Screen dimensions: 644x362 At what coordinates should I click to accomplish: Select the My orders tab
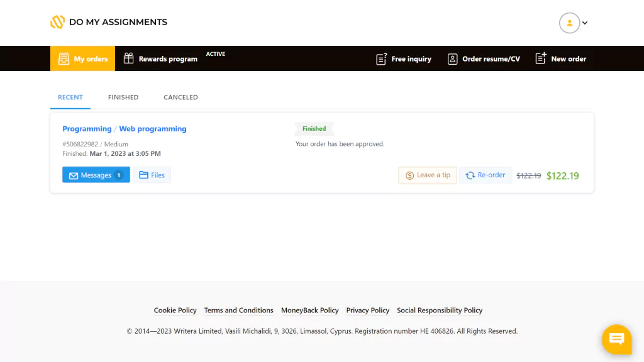click(82, 58)
